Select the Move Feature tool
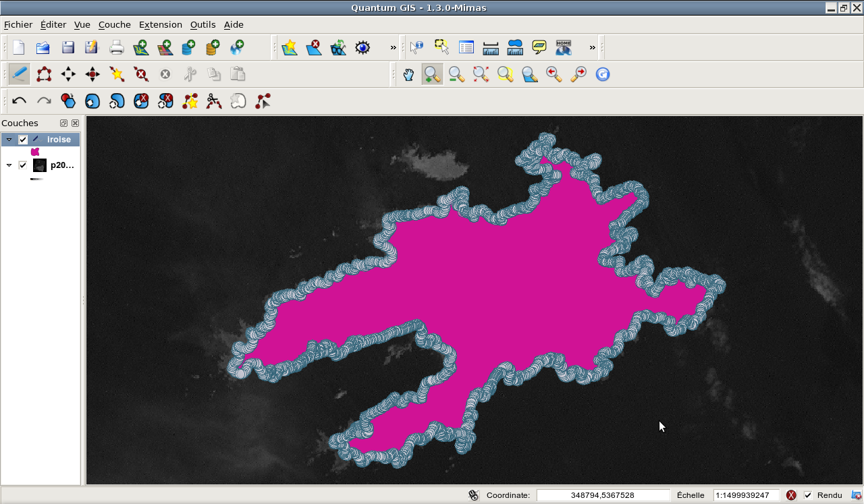The image size is (864, 504). 68,74
